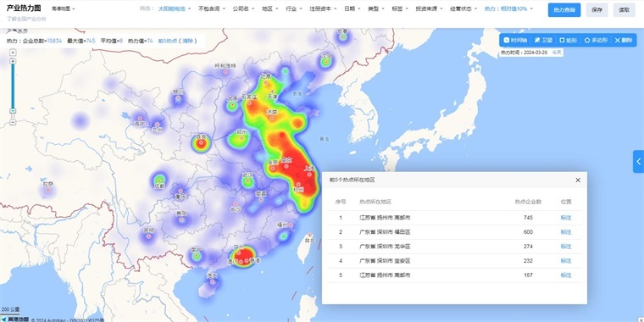Image resolution: width=644 pixels, height=322 pixels.
Task: Click the 武汉 city marker on map
Action: [247, 180]
